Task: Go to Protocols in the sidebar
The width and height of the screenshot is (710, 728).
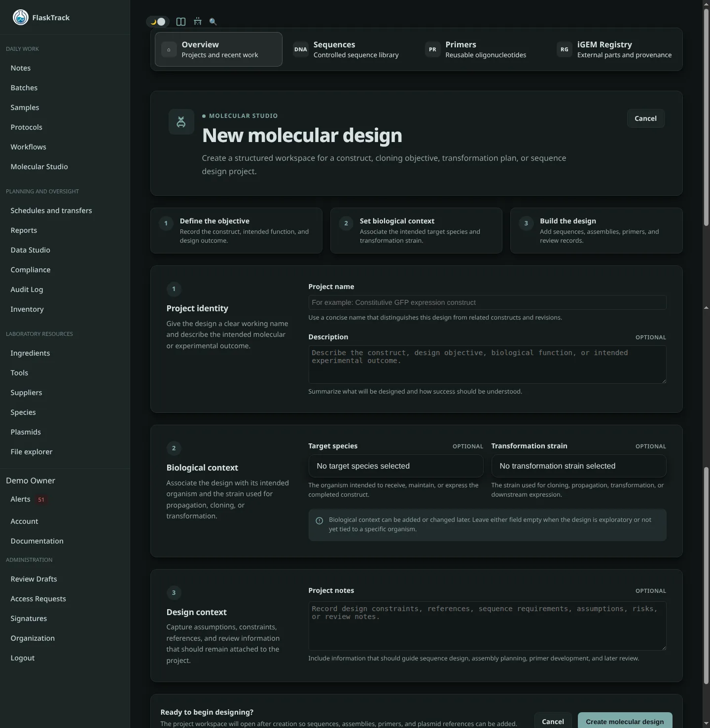Action: coord(27,127)
